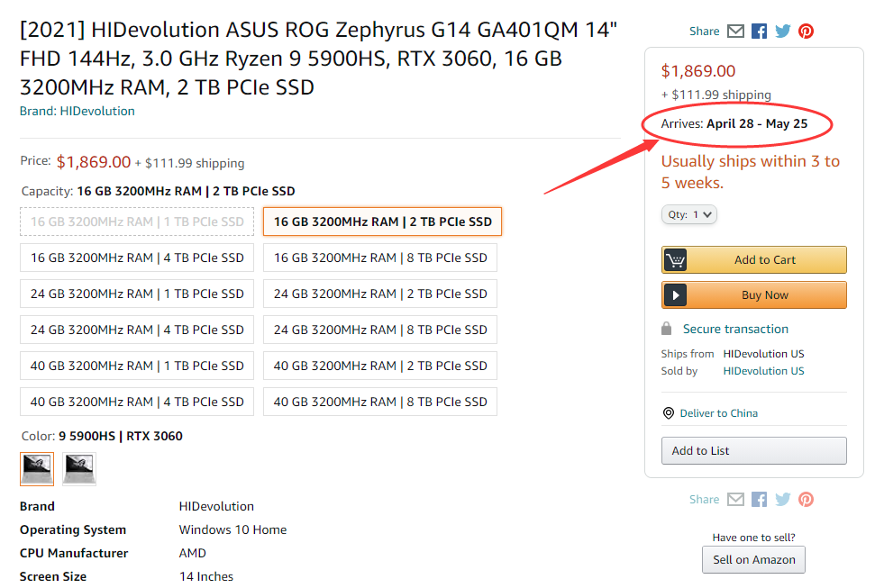The height and width of the screenshot is (588, 875).
Task: Select the 16 GB RAM | 4 TB SSD capacity option
Action: (x=137, y=258)
